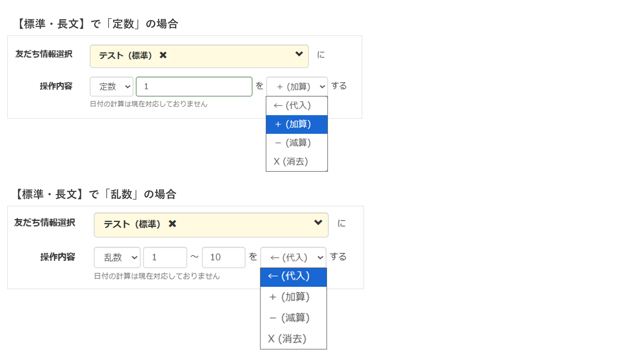This screenshot has width=622, height=364.
Task: Expand 友だち情報選択 chevron in 乱数 section
Action: (x=318, y=222)
